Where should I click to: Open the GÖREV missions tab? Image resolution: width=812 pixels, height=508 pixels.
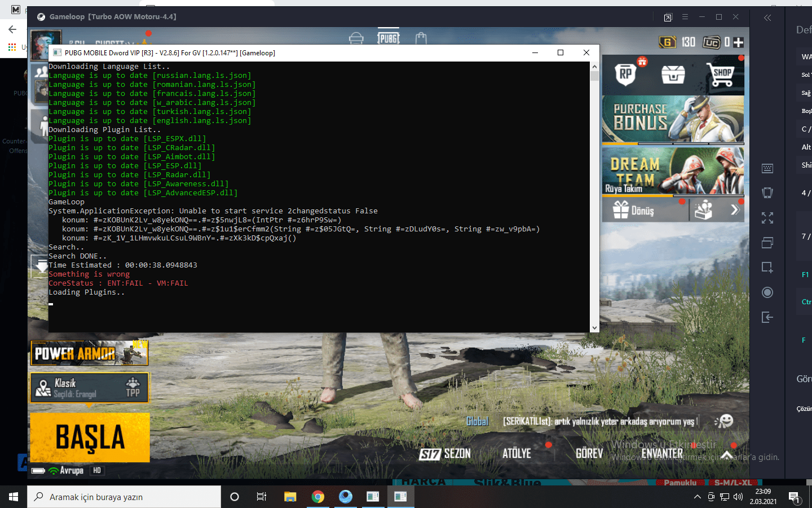click(x=589, y=454)
